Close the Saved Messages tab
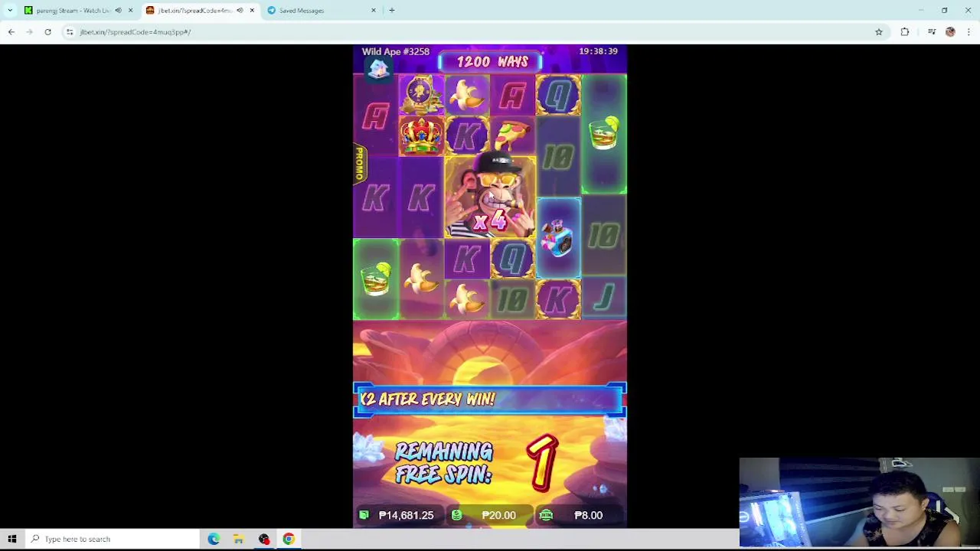Screen dimensions: 980x551 click(374, 11)
